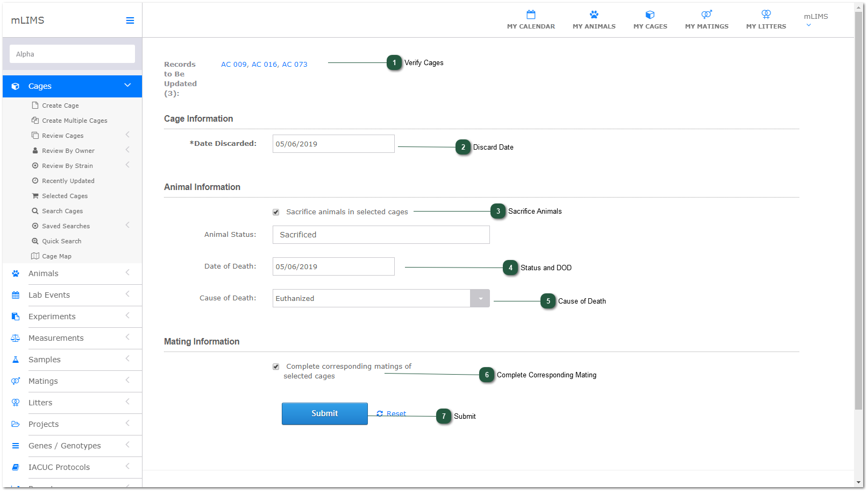Click the Cage Map icon
The height and width of the screenshot is (492, 868).
click(x=35, y=256)
